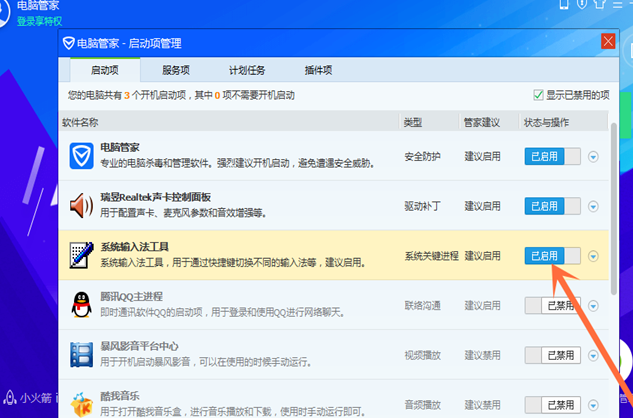Screen dimensions: 633x418
Task: Switch to the 计划任务 tab
Action: pos(247,70)
